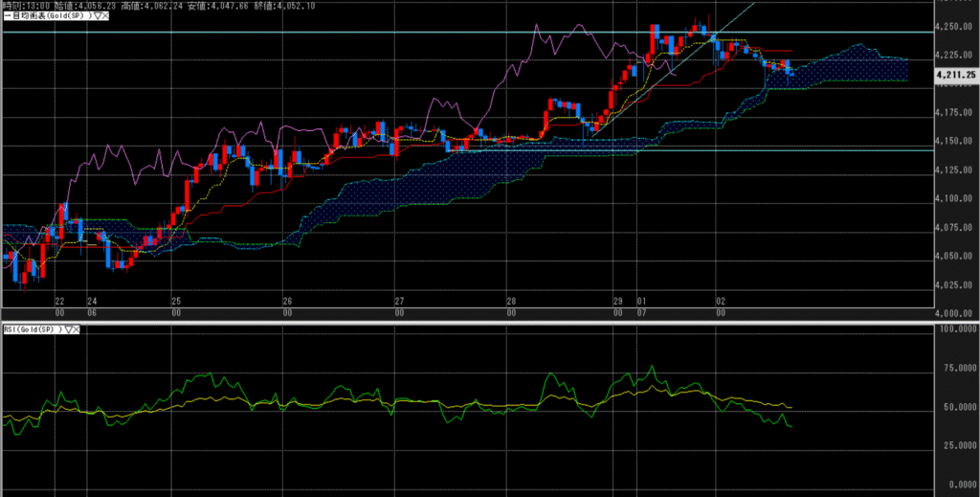
Task: Select the RSI(Gold(SP)) indicator label
Action: (x=32, y=329)
